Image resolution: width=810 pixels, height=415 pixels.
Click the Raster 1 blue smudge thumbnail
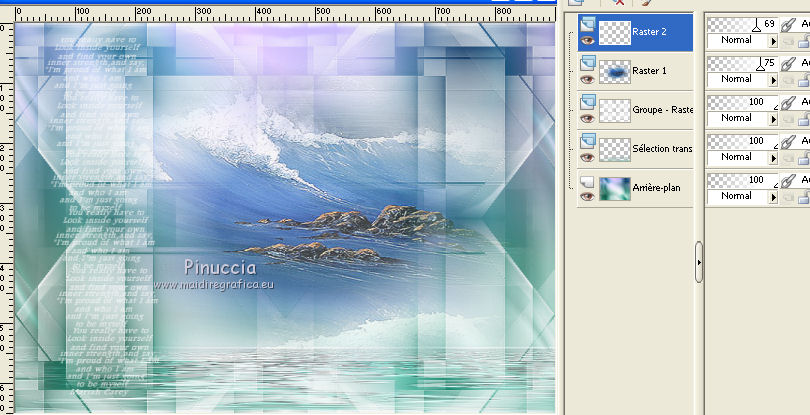615,72
